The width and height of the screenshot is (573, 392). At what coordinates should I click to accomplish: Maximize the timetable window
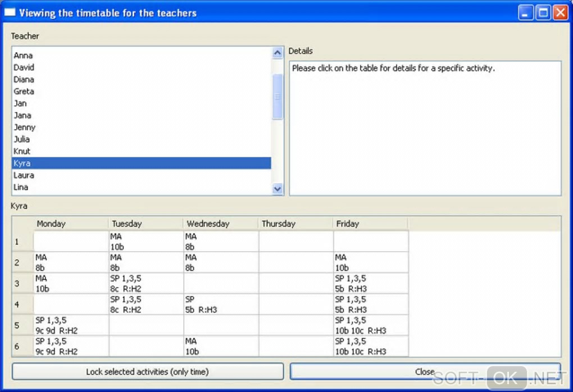click(543, 13)
